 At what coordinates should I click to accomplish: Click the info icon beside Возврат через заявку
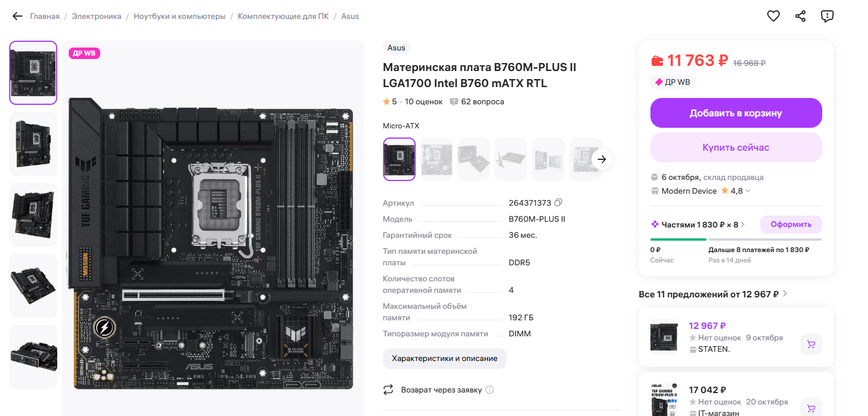[x=490, y=390]
